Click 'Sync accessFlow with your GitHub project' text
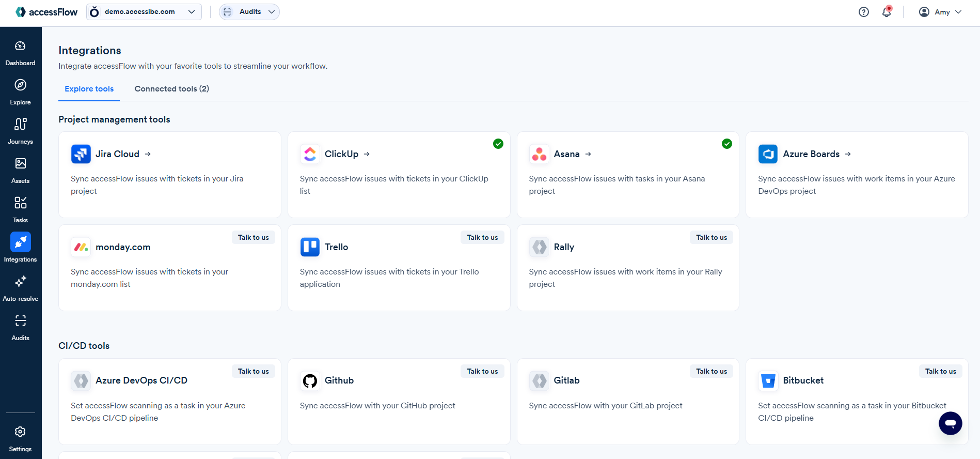 coord(377,406)
